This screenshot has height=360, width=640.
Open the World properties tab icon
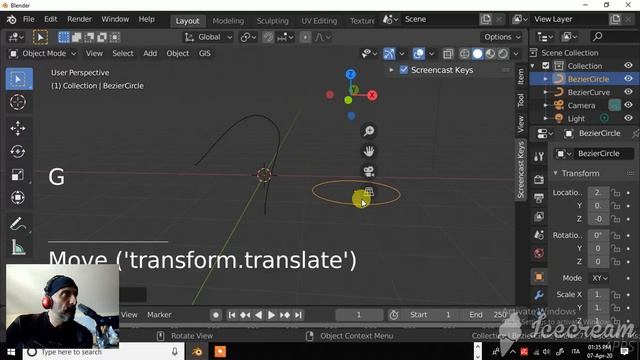539,253
